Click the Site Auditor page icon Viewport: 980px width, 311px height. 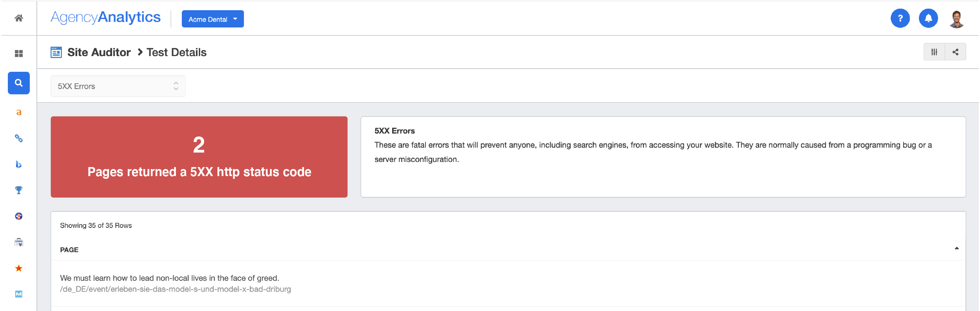pyautogui.click(x=56, y=52)
